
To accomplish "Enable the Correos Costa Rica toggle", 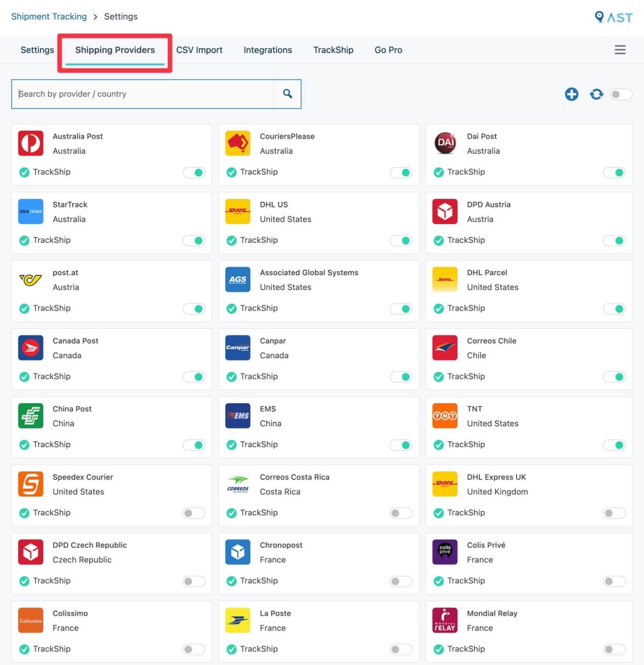I will click(401, 513).
